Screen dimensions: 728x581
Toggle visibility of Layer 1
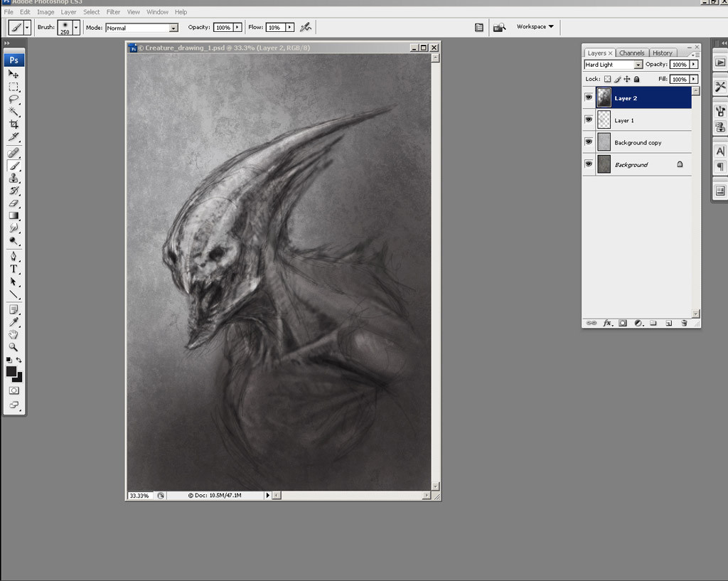(x=590, y=119)
